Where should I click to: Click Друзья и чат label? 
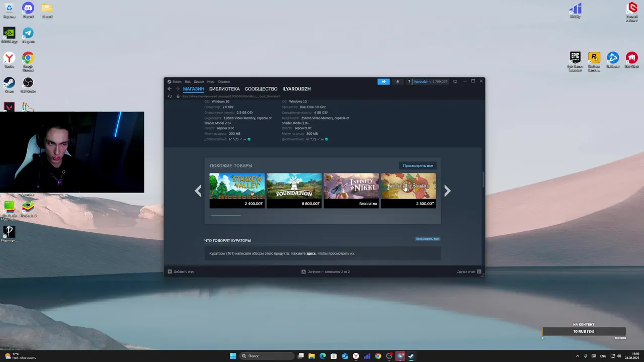[466, 271]
